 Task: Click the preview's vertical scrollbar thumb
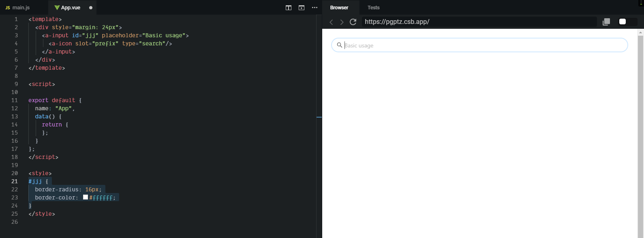click(x=641, y=136)
